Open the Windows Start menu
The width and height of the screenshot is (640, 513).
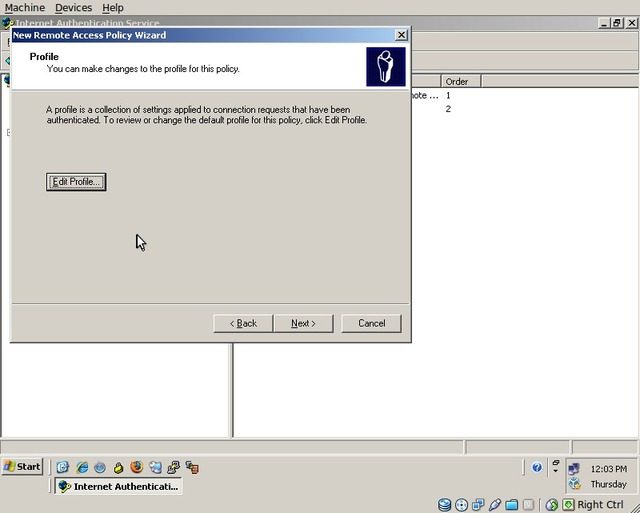pos(22,467)
